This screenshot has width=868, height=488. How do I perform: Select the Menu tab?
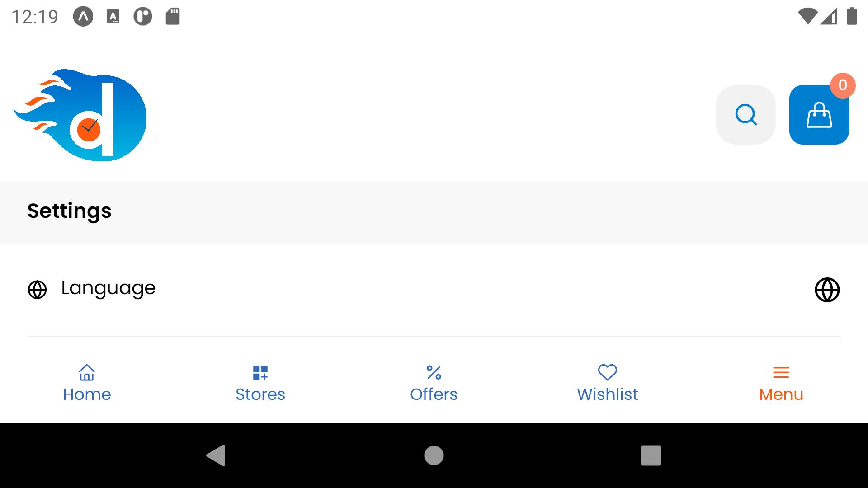click(x=781, y=383)
